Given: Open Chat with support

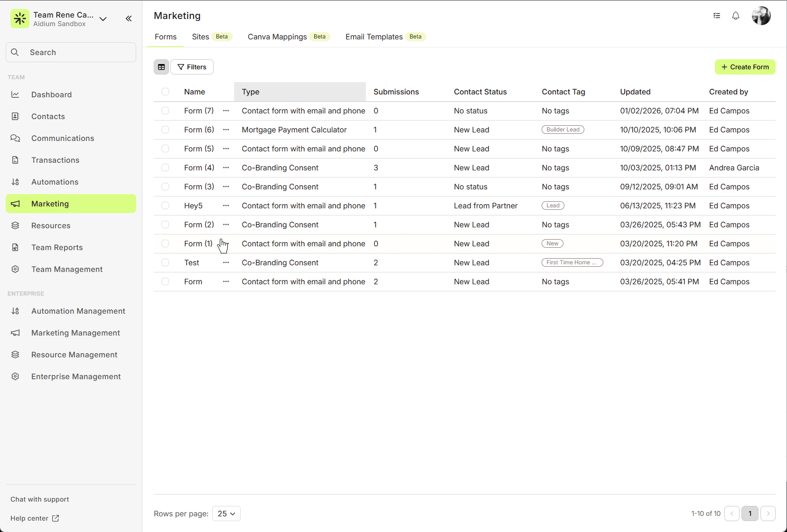Looking at the screenshot, I should coord(40,499).
